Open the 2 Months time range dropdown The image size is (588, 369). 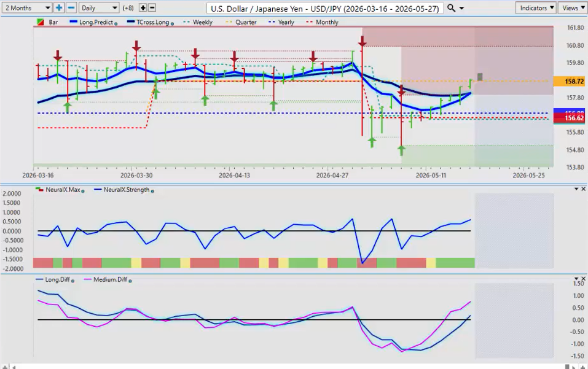pyautogui.click(x=26, y=7)
